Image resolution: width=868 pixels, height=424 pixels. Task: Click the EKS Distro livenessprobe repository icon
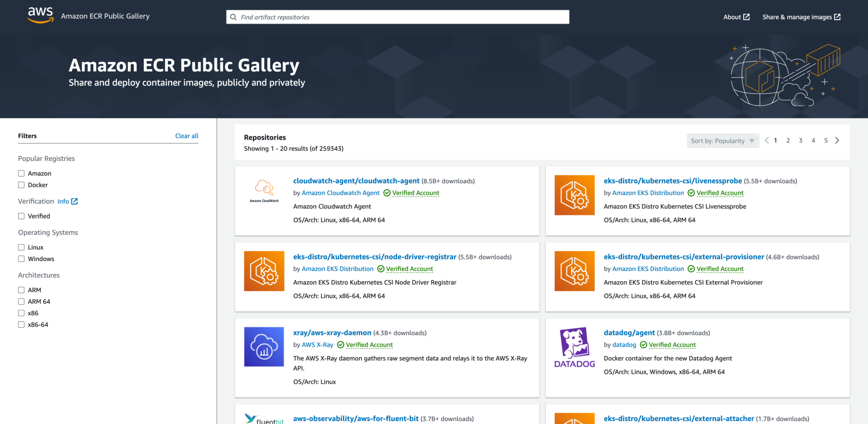(574, 195)
